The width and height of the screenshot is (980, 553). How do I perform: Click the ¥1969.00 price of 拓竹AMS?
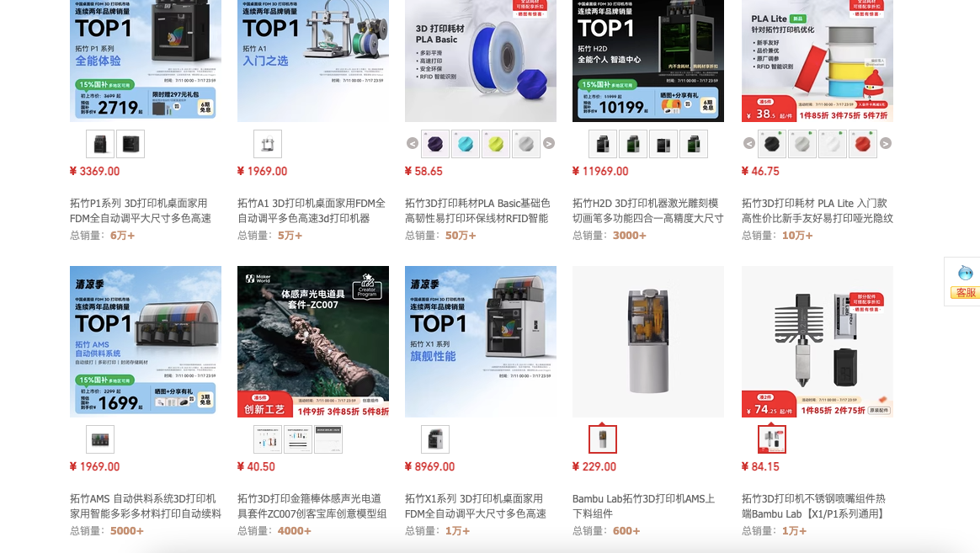[95, 467]
